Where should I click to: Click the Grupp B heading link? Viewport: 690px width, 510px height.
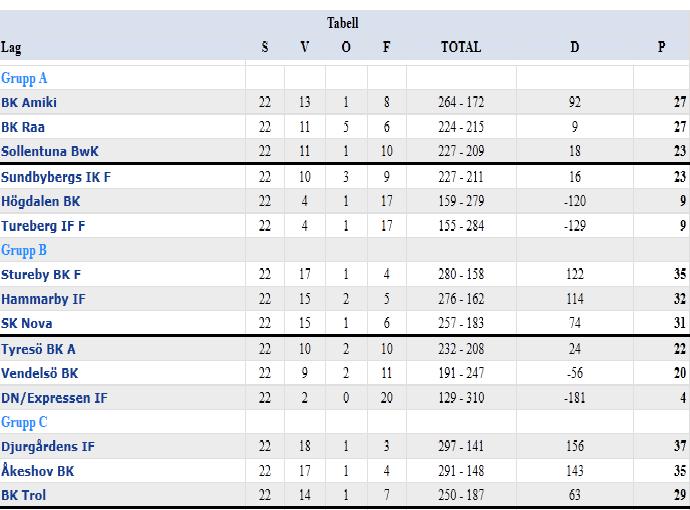[24, 250]
